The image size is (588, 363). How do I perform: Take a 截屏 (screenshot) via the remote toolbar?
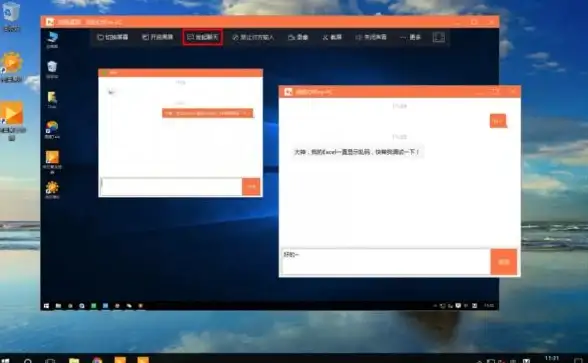(x=332, y=38)
